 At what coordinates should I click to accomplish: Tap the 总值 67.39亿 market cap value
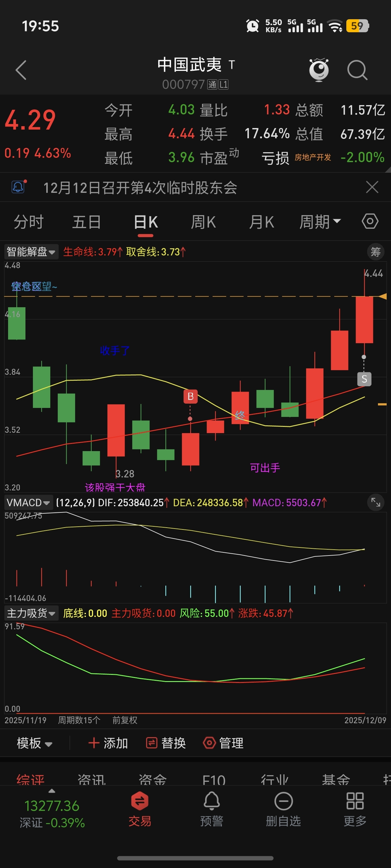340,134
